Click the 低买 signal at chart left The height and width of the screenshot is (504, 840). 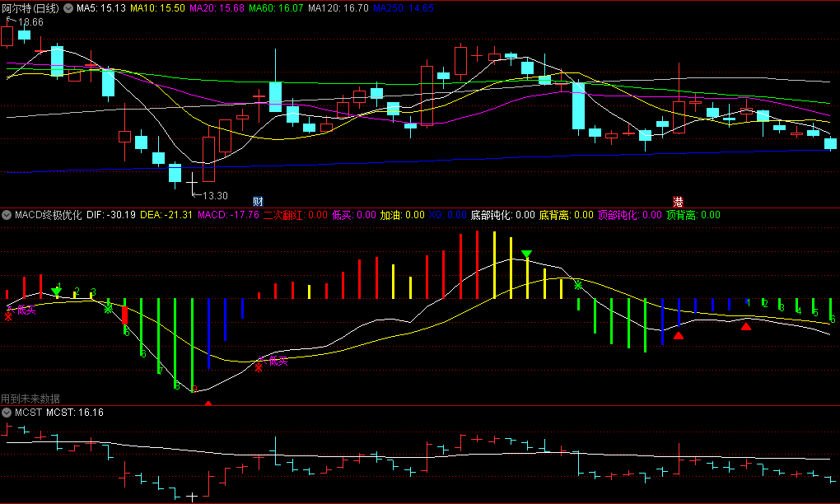[x=26, y=310]
